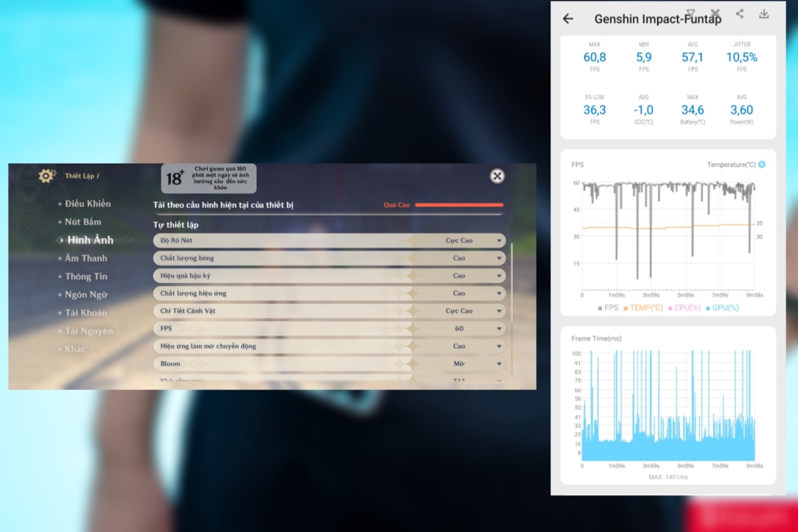The image size is (798, 532).
Task: Click the gear icon beside Thiết Lập
Action: pos(47,176)
